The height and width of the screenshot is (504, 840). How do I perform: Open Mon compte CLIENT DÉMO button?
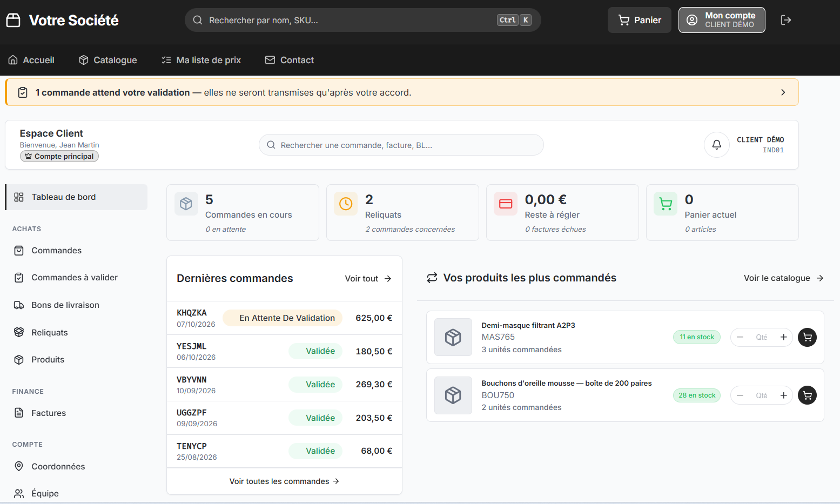click(722, 20)
